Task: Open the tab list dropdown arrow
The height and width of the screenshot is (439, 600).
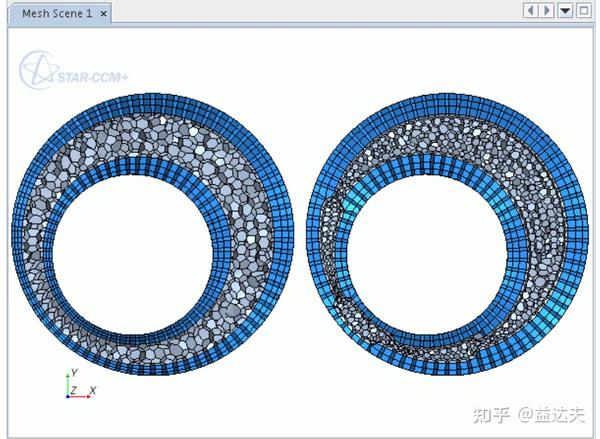Action: (x=566, y=10)
